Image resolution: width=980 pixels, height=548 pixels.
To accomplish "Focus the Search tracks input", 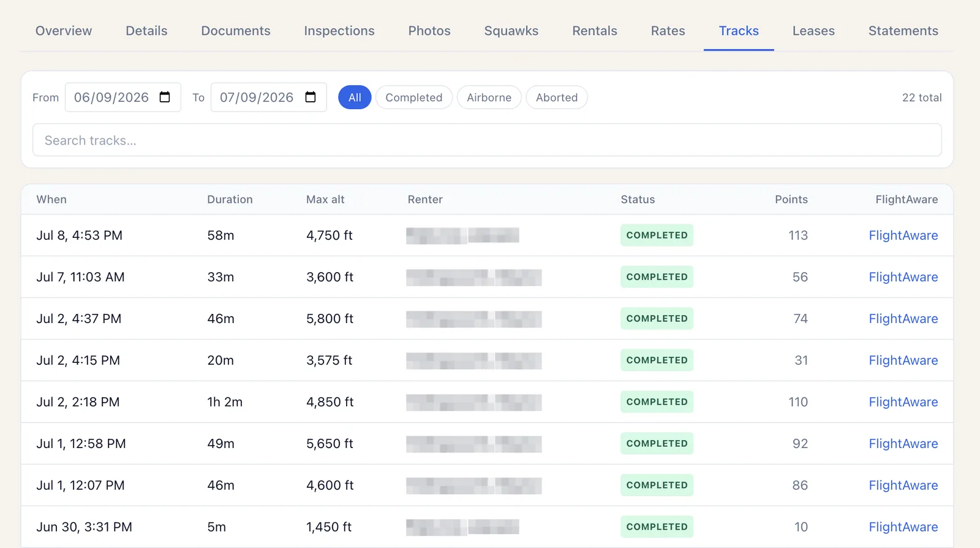I will click(487, 140).
